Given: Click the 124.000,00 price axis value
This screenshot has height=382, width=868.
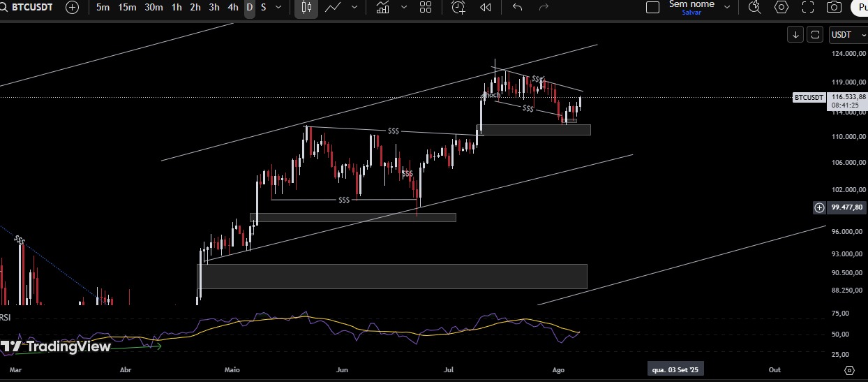Looking at the screenshot, I should coord(850,53).
